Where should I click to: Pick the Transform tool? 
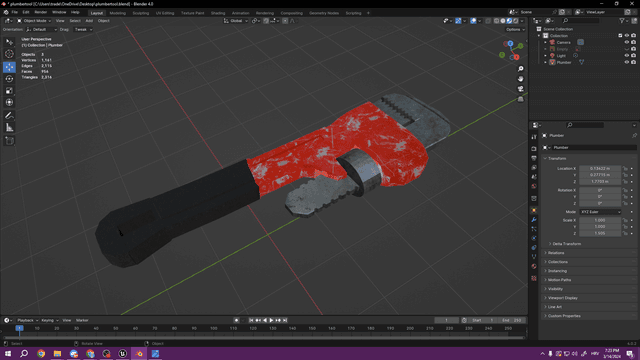[x=9, y=102]
